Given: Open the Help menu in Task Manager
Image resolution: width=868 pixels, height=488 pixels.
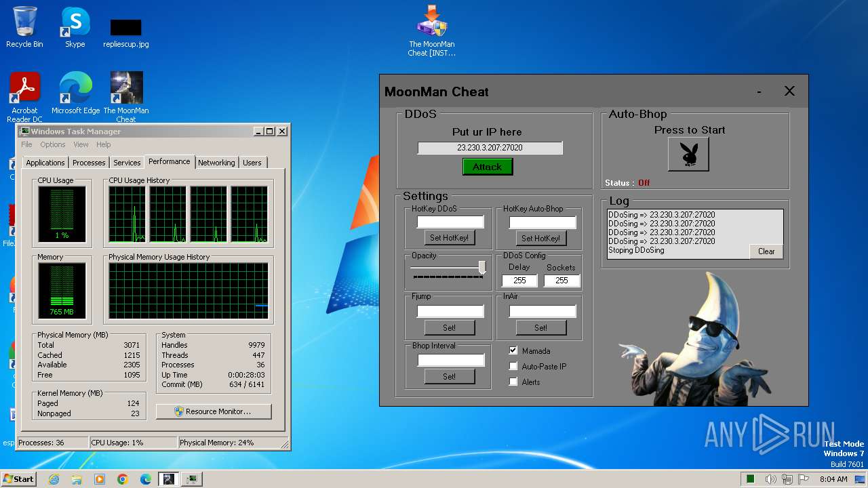Looking at the screenshot, I should (x=103, y=144).
